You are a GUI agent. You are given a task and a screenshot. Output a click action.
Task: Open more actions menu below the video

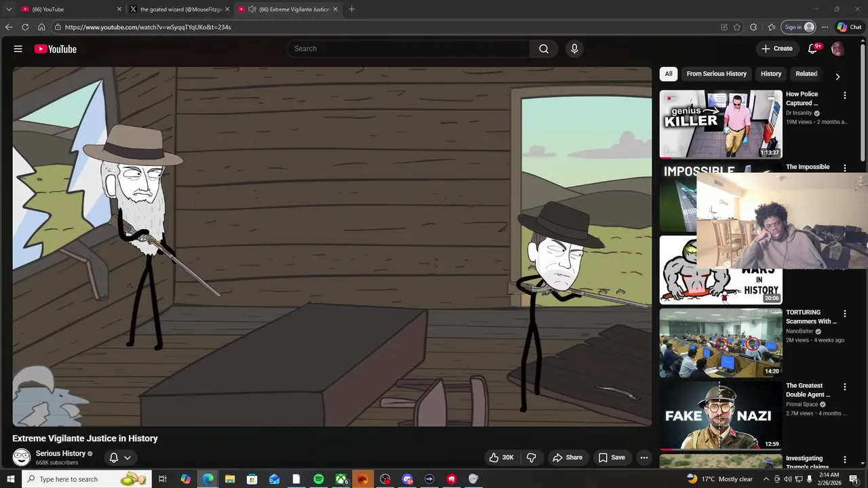click(644, 457)
